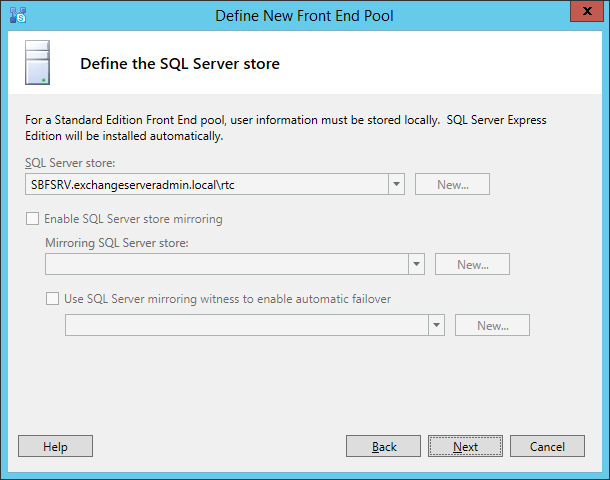This screenshot has width=610, height=480.
Task: Proceed with the Next button
Action: click(465, 446)
